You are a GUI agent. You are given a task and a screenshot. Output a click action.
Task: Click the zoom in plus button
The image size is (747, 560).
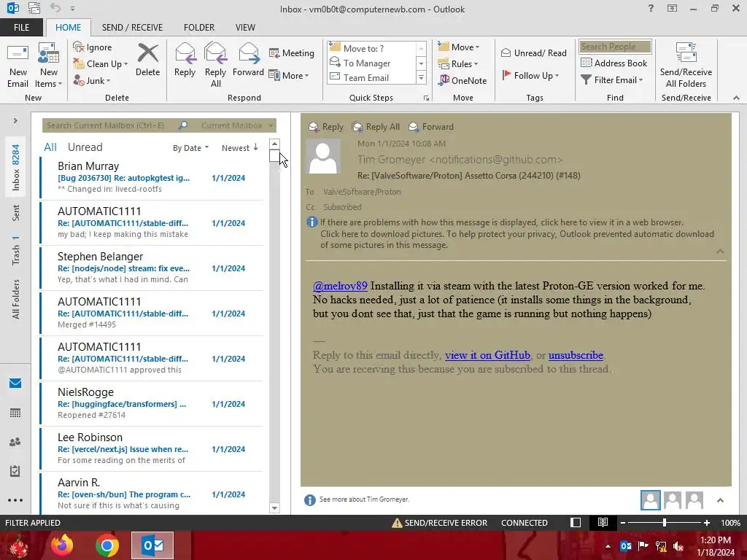pos(706,523)
